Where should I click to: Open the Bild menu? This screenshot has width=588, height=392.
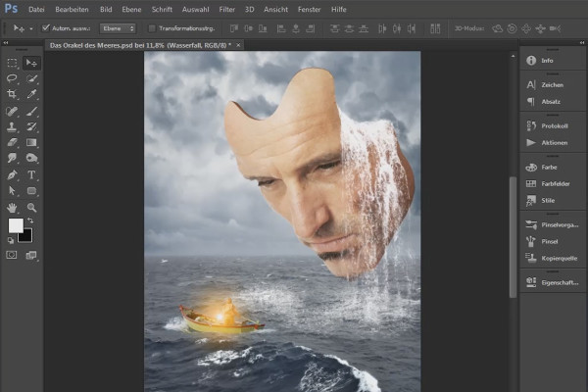tap(106, 10)
